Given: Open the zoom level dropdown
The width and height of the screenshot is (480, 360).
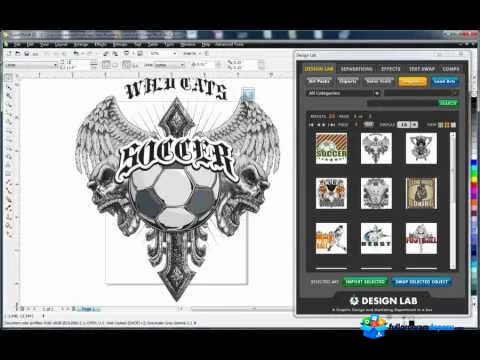Looking at the screenshot, I should [174, 53].
